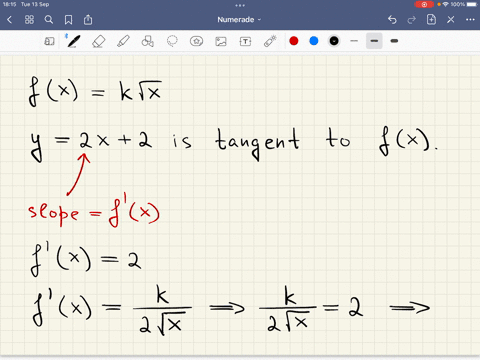Toggle the read-only mode icon
Image resolution: width=480 pixels, height=360 pixels.
49,41
